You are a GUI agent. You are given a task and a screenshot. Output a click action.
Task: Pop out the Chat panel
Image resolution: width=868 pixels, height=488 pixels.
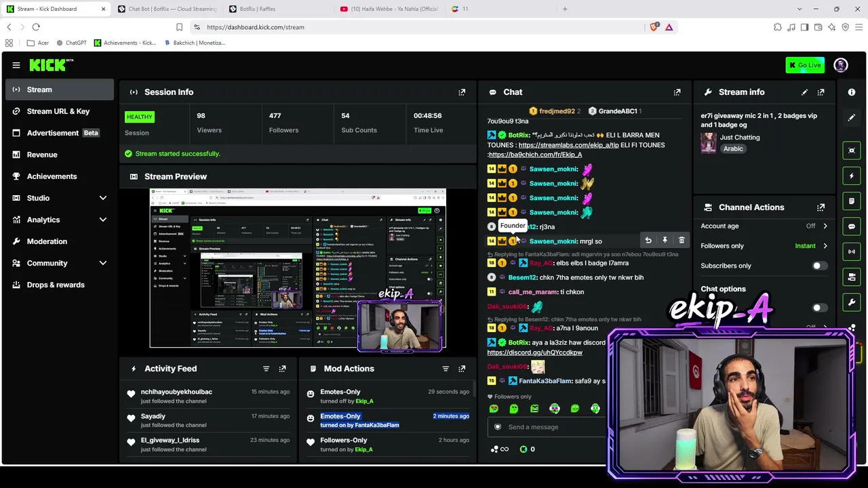point(677,92)
